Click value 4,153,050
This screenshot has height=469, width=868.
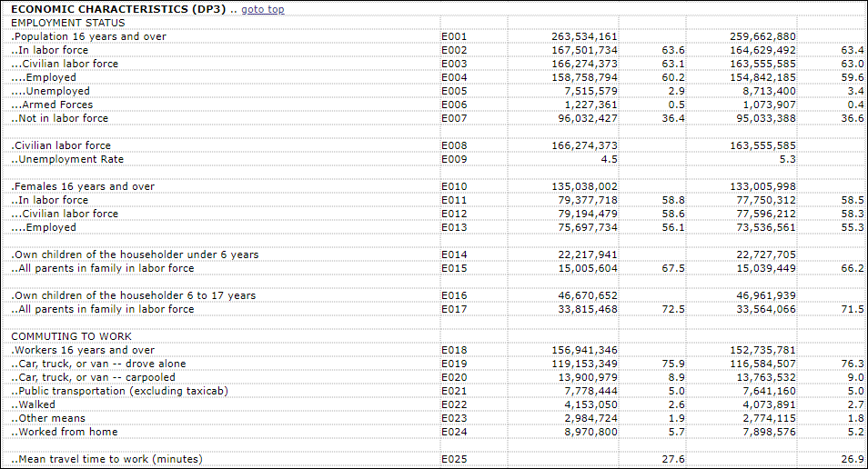point(590,404)
